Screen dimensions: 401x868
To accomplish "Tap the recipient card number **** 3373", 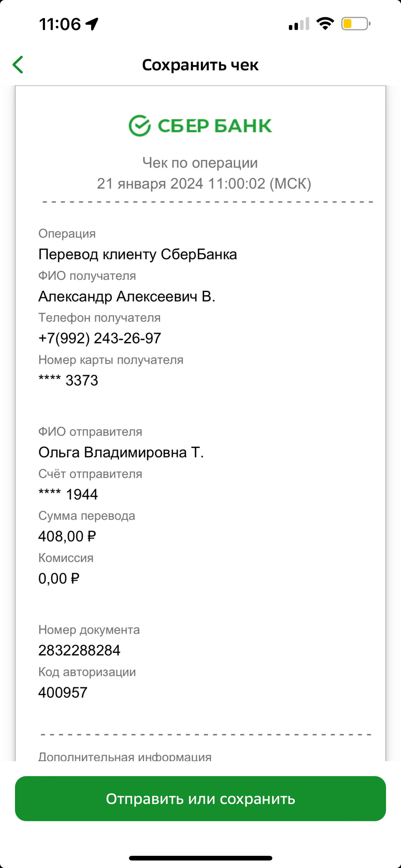I will click(68, 381).
